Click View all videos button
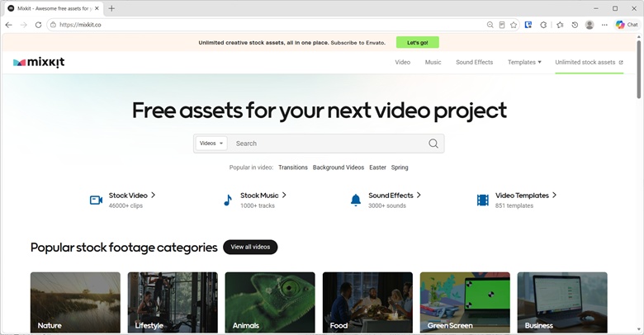The image size is (644, 335). (x=250, y=248)
